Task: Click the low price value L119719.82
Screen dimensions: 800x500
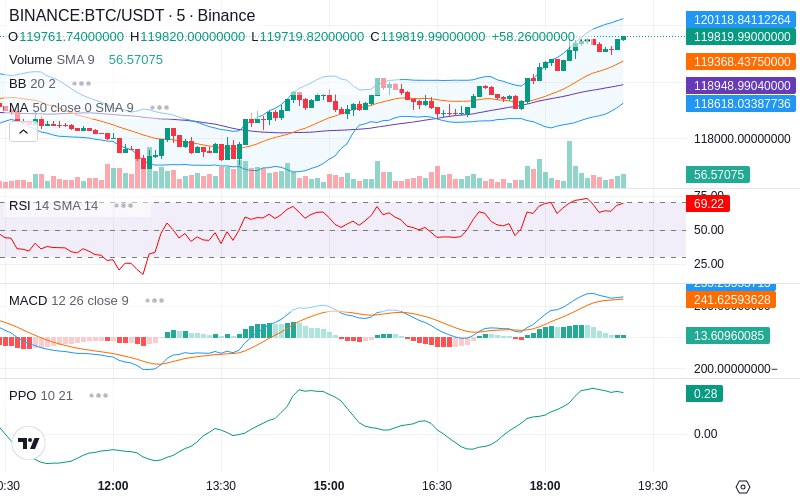Action: [308, 37]
